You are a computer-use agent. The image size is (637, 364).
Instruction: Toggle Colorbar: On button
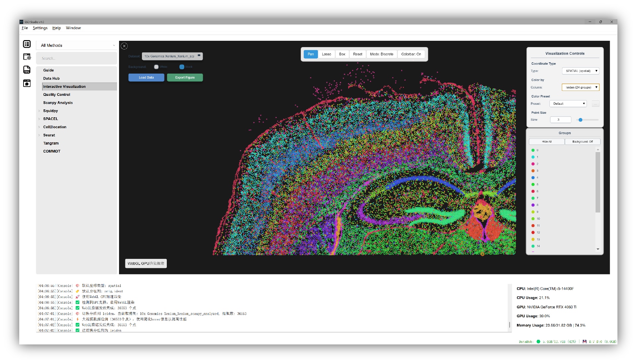(x=411, y=54)
